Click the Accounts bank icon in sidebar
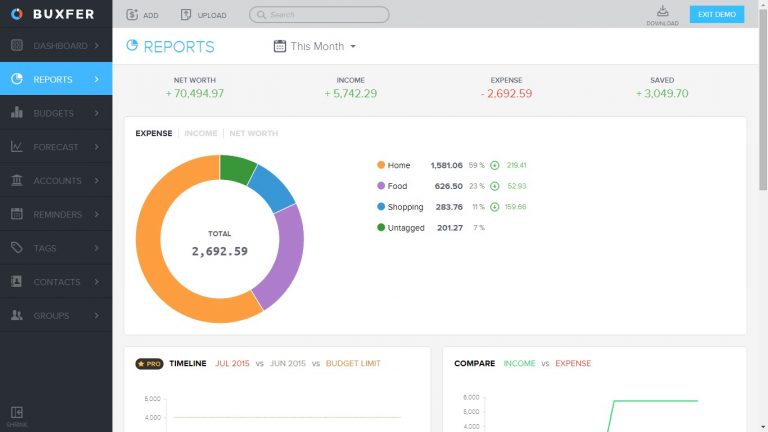The image size is (768, 432). click(17, 181)
